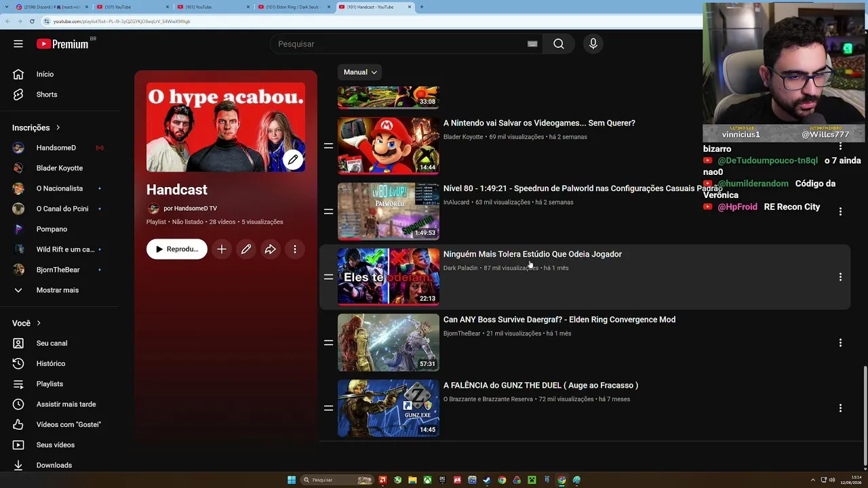The image size is (868, 488).
Task: Open the YouTube guide hamburger menu
Action: tap(18, 44)
